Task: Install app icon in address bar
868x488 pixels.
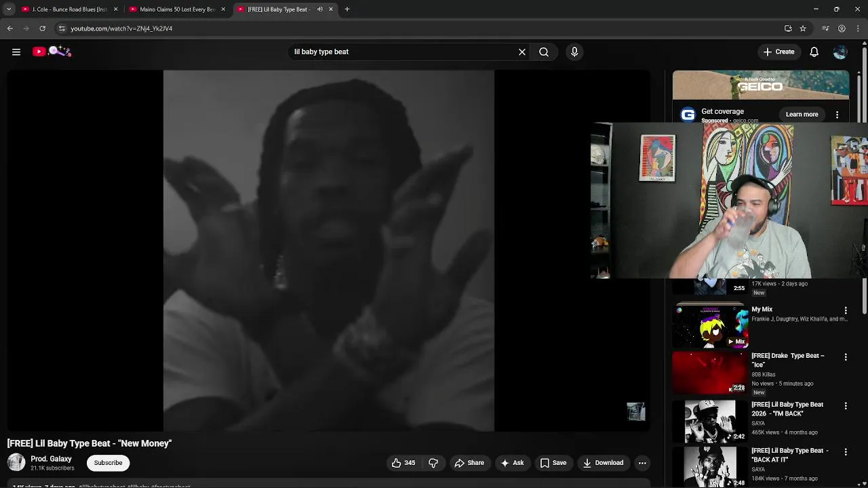Action: pos(788,28)
